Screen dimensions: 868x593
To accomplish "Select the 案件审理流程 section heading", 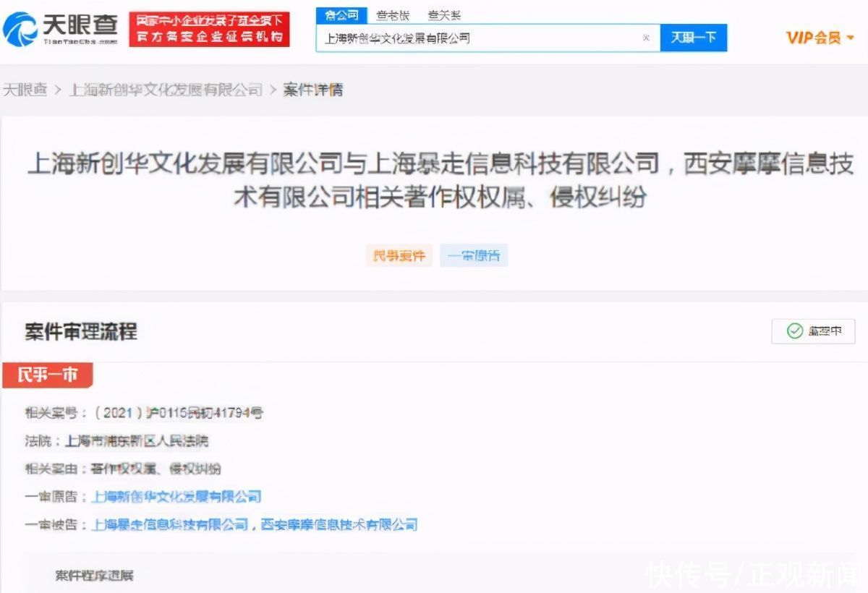I will [x=81, y=332].
